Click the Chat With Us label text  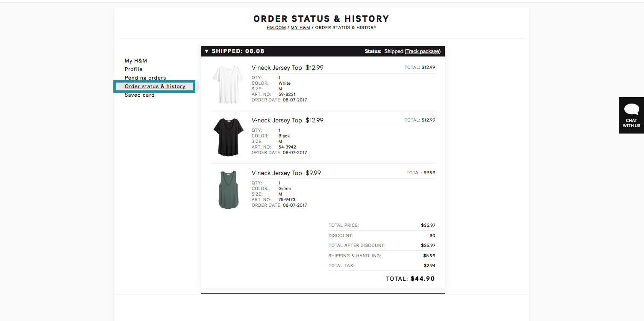point(631,123)
